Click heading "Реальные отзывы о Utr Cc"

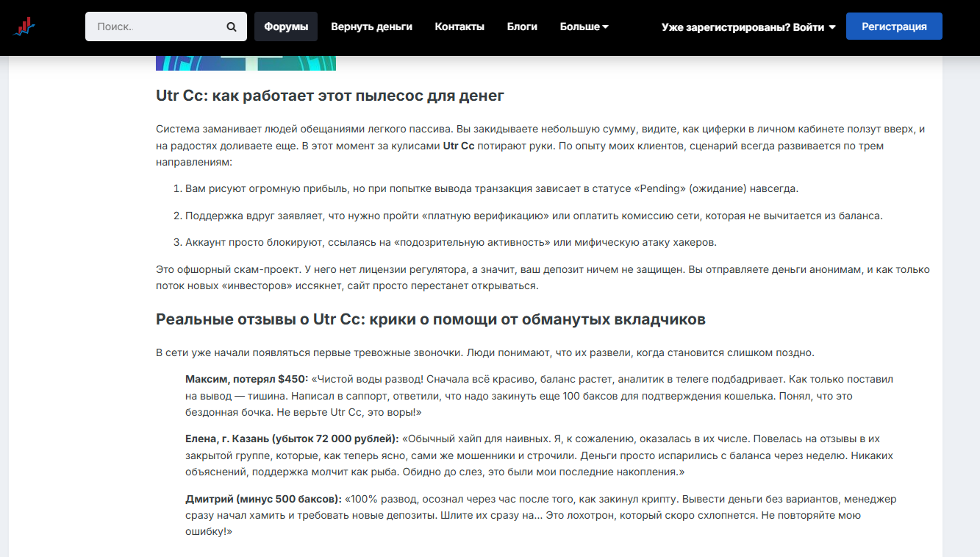click(429, 319)
